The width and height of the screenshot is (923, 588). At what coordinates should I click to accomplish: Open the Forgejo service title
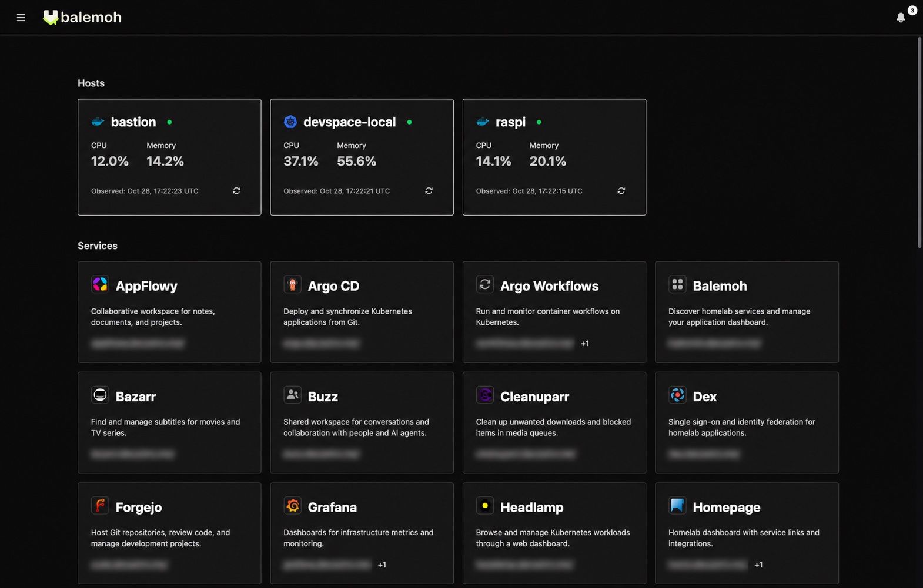click(x=139, y=508)
